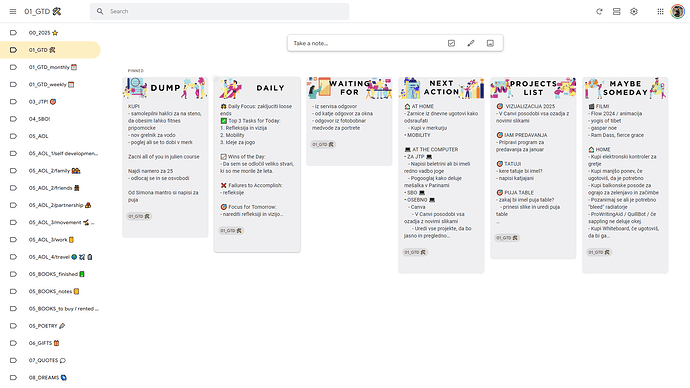Create a new list with checkbox icon
Screen dimensions: 690x388
tap(451, 43)
